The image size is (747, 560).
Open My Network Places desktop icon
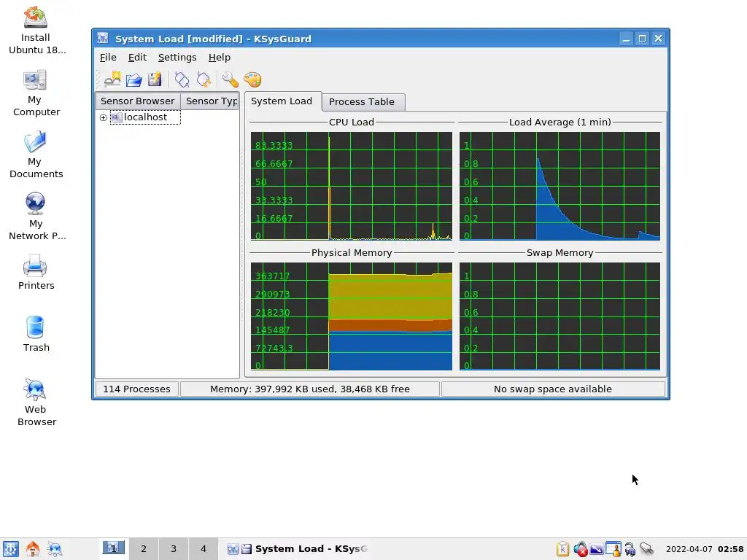(x=36, y=217)
